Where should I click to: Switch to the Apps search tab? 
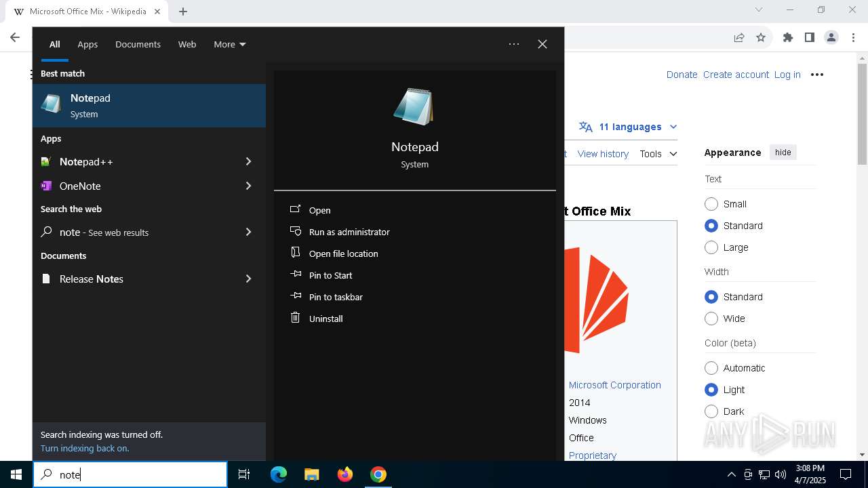tap(87, 44)
